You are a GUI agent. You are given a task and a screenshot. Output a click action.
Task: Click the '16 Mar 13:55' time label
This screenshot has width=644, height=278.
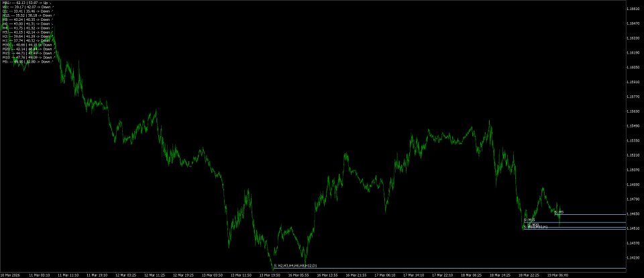coord(329,275)
